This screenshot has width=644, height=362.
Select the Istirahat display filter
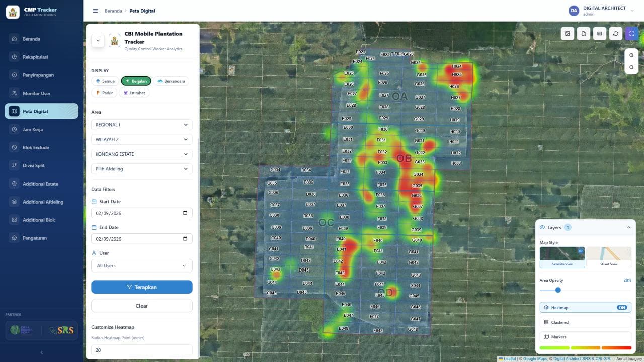(x=134, y=93)
